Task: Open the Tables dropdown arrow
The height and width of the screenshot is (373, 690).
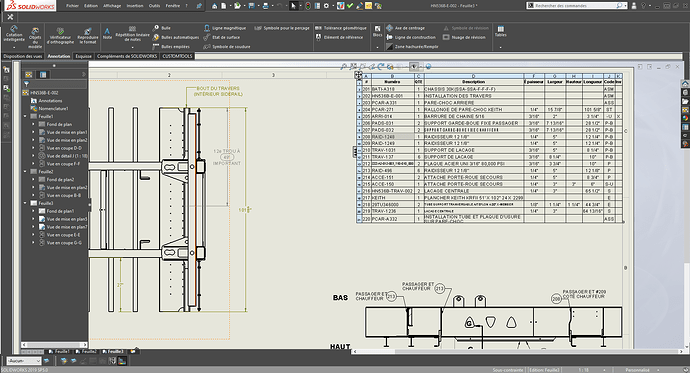Action: 501,47
